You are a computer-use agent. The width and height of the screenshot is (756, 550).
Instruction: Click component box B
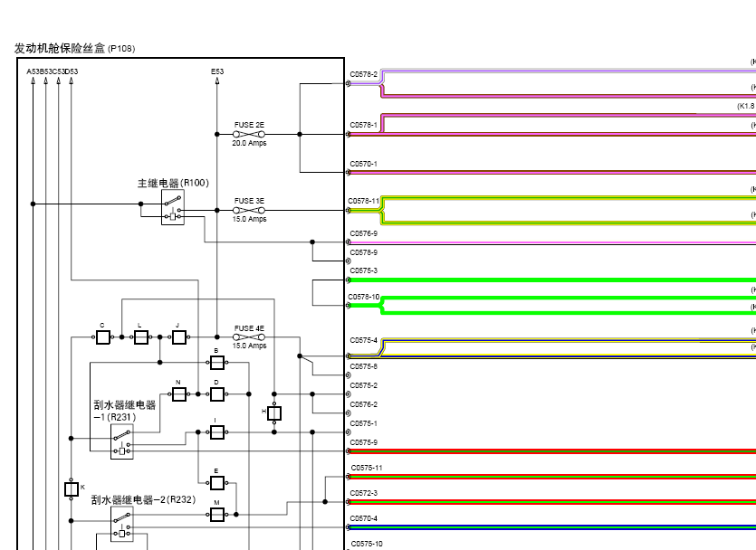tap(217, 363)
